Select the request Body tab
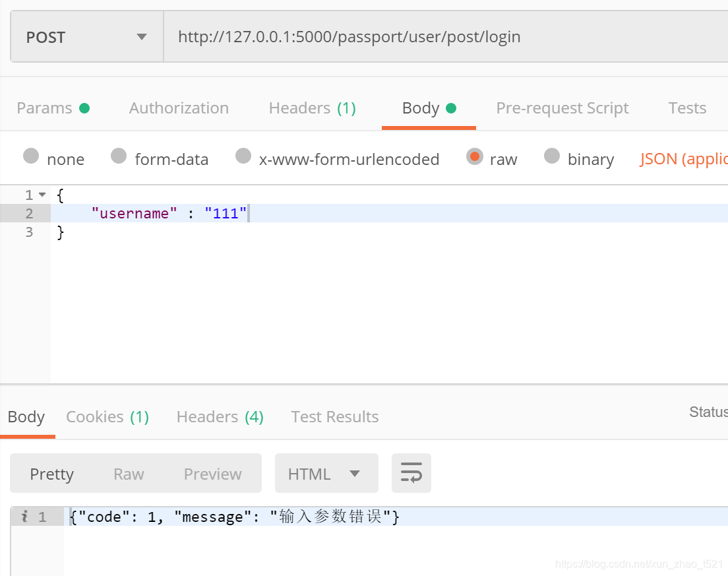This screenshot has height=576, width=728. (x=429, y=108)
